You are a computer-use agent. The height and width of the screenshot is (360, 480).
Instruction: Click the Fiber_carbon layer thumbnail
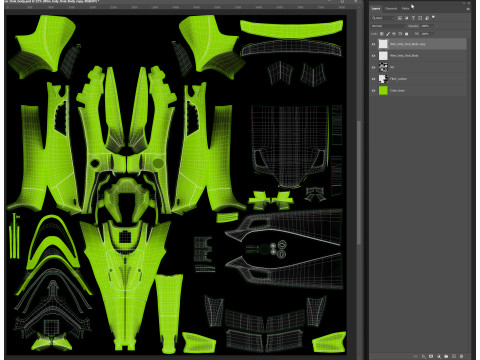click(x=383, y=79)
